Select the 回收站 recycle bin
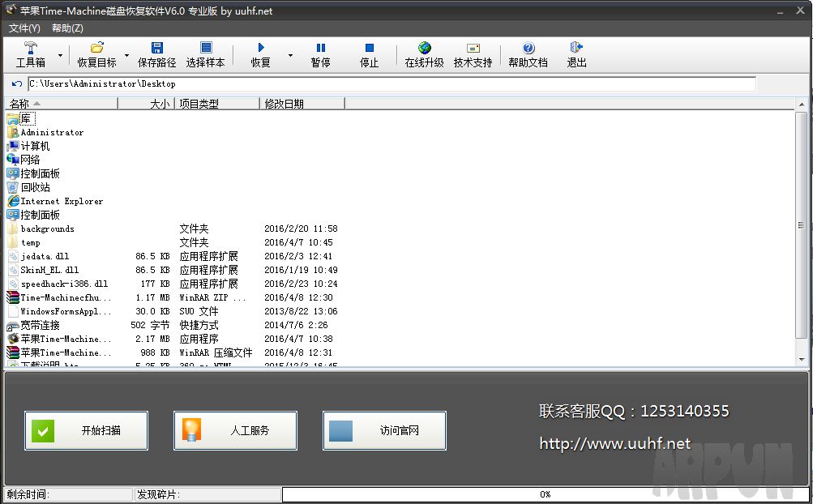The image size is (813, 504). 28,187
